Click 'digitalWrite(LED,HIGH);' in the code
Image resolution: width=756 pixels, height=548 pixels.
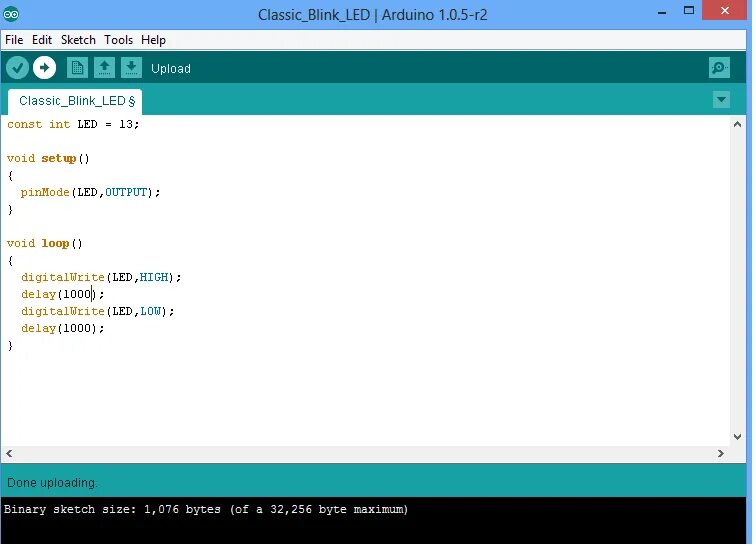101,278
